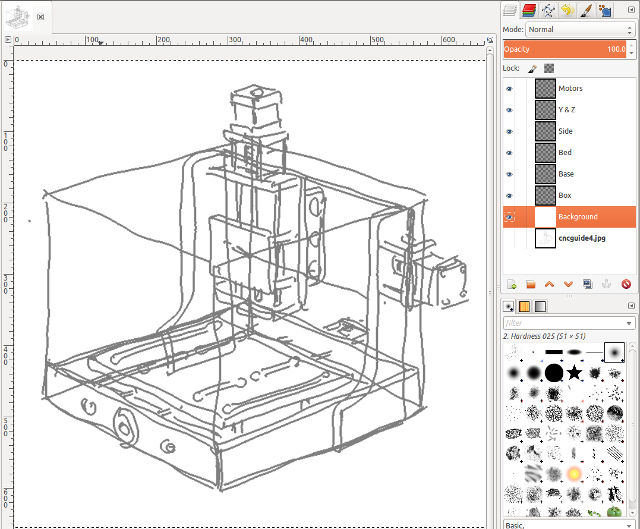
Task: Open the layer Mode dropdown
Action: pyautogui.click(x=580, y=30)
